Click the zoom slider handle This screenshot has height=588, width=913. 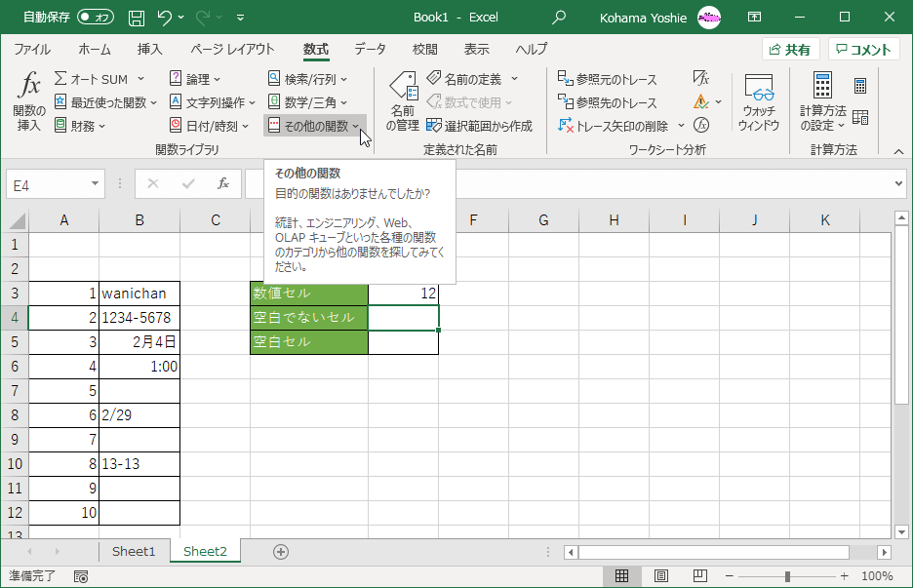click(787, 576)
